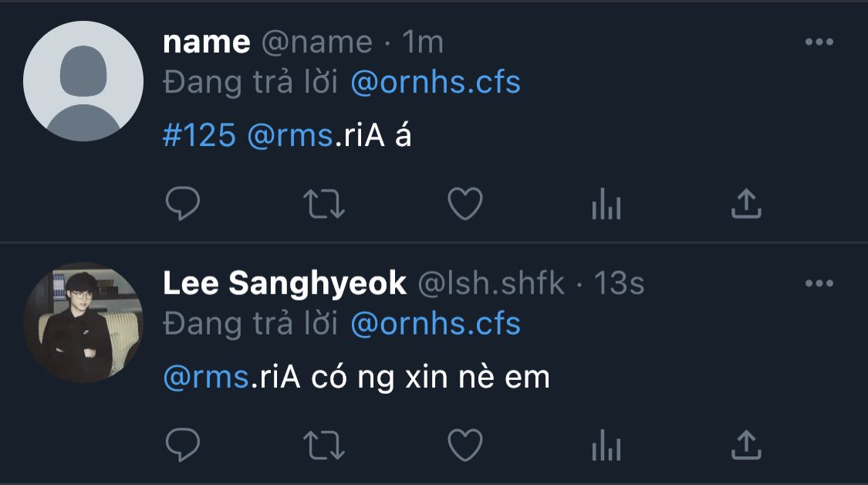Viewport: 868px width, 485px height.
Task: Reply to Lee Sanghyeok's tweet
Action: [183, 445]
